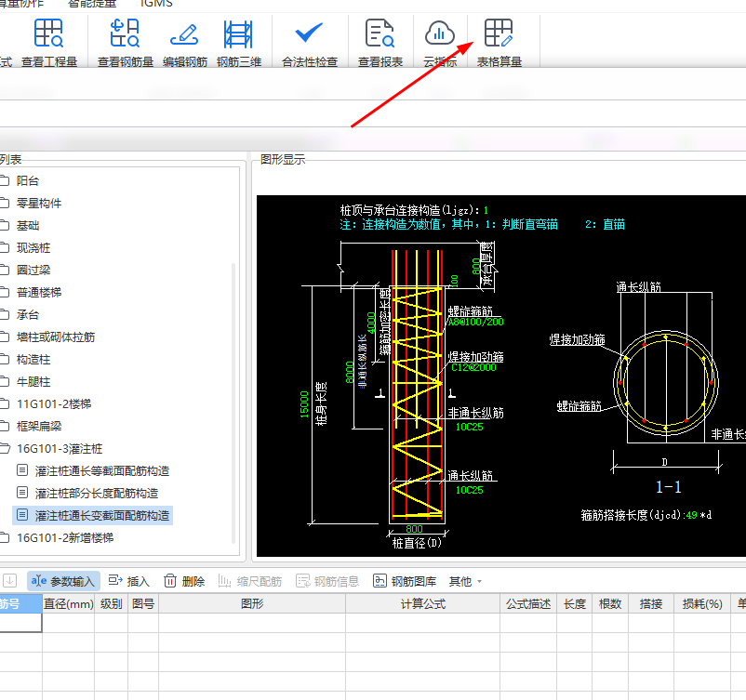The width and height of the screenshot is (746, 700).
Task: Edit pile length value 15000
Action: click(304, 404)
